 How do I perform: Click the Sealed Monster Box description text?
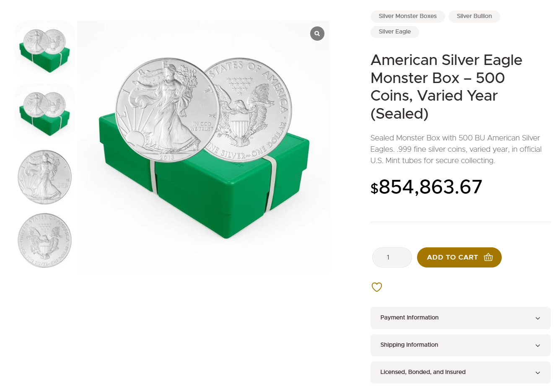coord(456,149)
